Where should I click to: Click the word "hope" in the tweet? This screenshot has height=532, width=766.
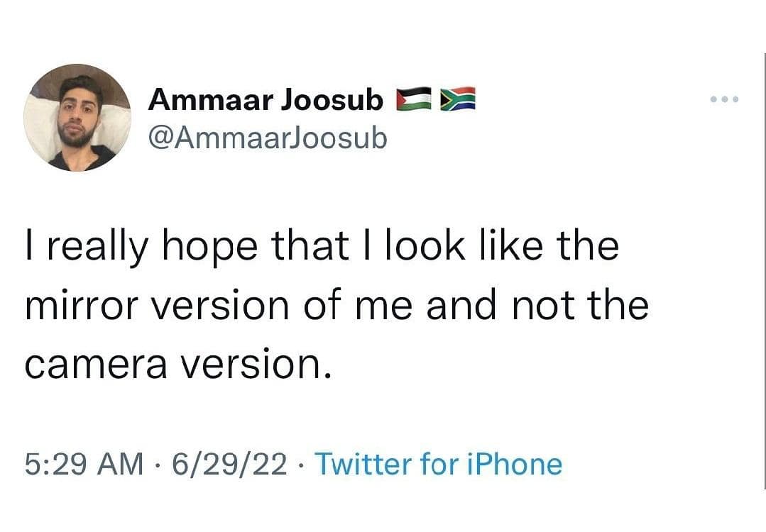pyautogui.click(x=231, y=247)
